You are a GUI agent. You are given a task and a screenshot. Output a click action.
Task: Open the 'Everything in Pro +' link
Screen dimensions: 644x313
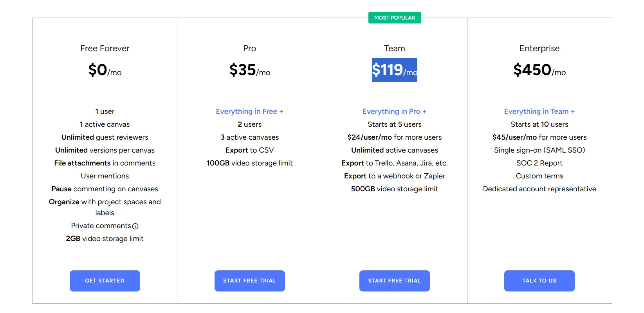coord(394,112)
